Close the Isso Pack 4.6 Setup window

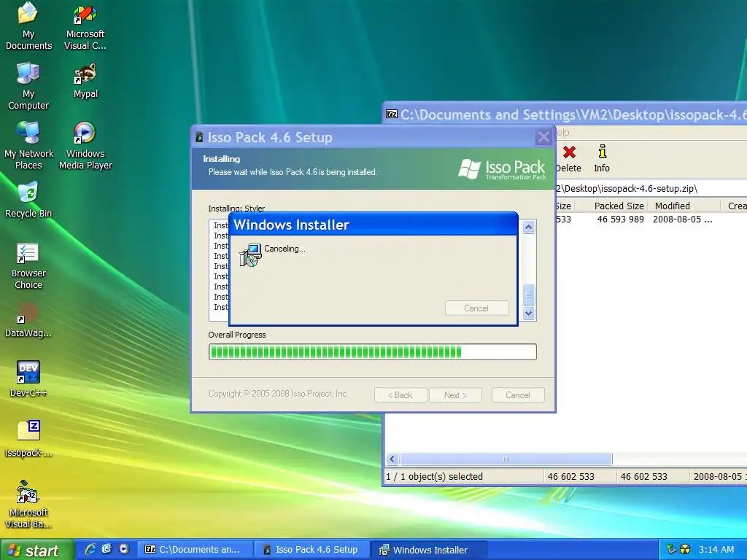[543, 137]
